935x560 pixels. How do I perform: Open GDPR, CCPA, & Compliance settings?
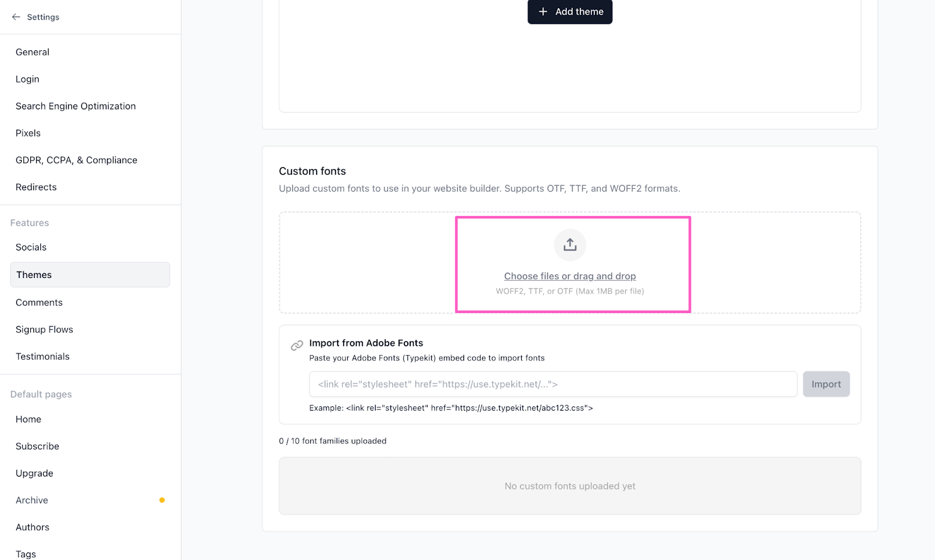tap(77, 160)
